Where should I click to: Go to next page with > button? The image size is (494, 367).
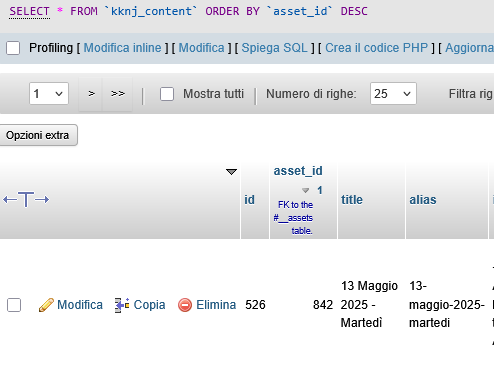(x=91, y=94)
